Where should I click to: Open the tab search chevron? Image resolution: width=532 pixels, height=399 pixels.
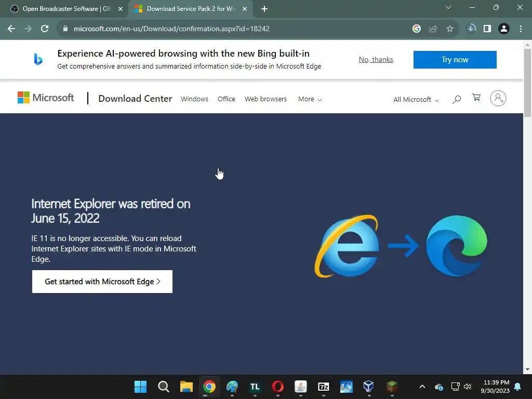[x=448, y=7]
